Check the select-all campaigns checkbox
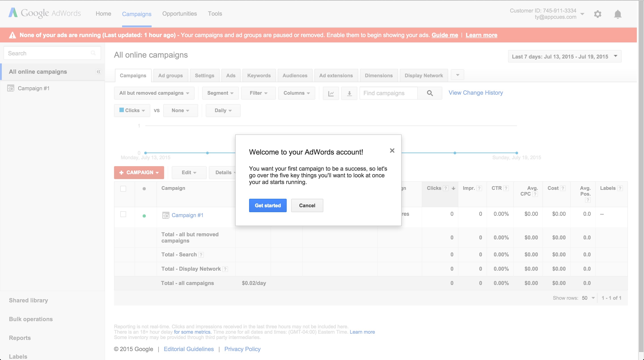 coord(123,188)
